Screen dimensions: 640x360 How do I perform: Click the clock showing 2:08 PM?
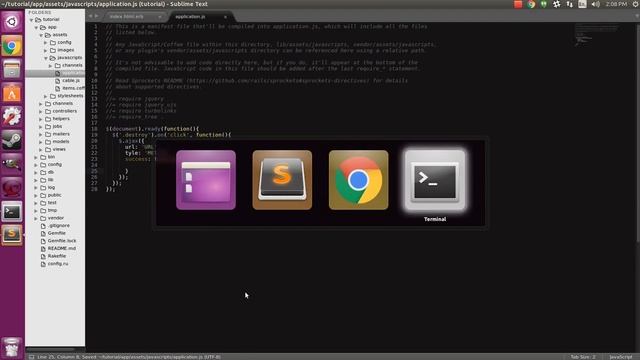click(x=616, y=4)
